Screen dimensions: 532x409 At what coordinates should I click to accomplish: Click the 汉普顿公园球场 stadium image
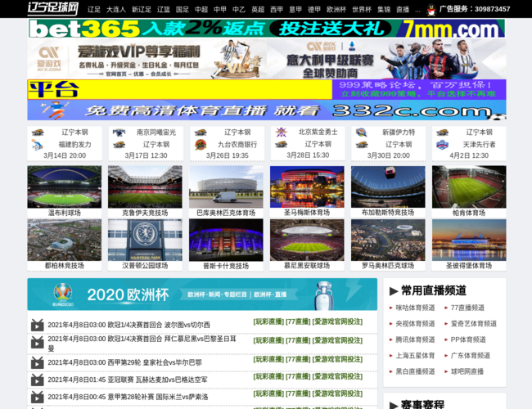[x=145, y=240]
